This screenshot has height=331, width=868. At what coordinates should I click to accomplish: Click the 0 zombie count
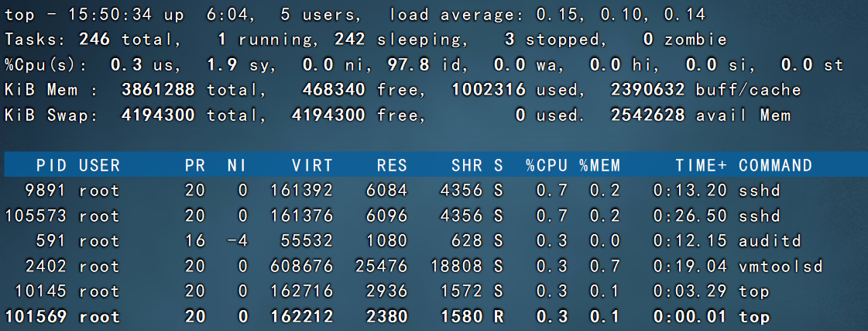(648, 40)
